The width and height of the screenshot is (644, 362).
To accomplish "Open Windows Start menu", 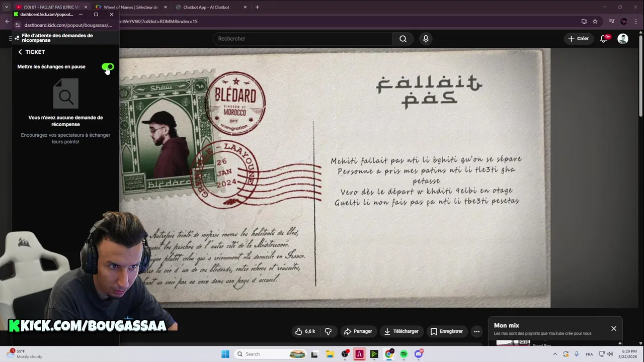I will click(x=225, y=354).
